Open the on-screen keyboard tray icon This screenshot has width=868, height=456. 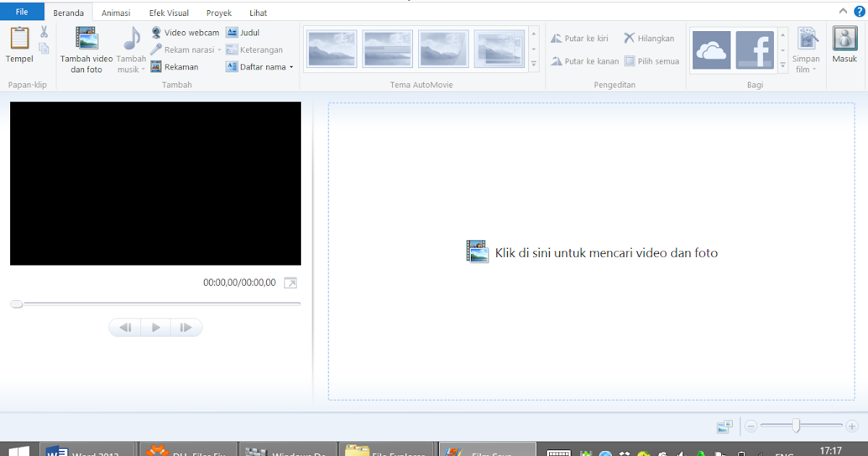point(559,452)
